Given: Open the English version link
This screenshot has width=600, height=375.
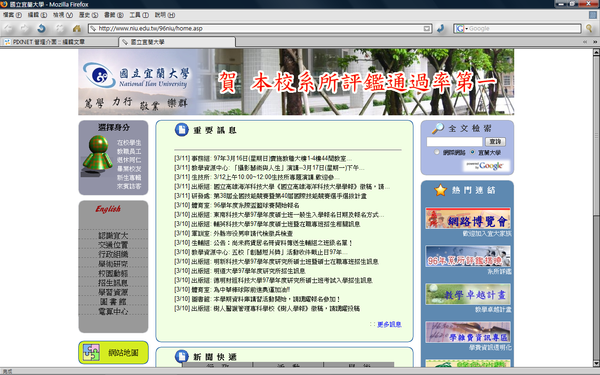Looking at the screenshot, I should click(108, 209).
